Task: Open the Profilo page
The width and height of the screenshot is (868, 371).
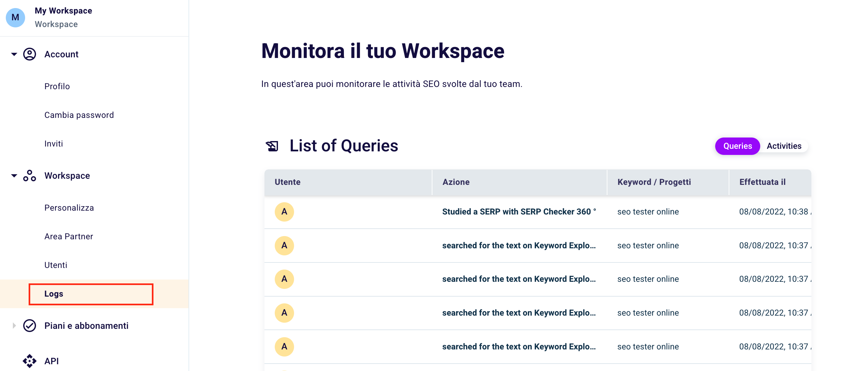Action: pos(57,86)
